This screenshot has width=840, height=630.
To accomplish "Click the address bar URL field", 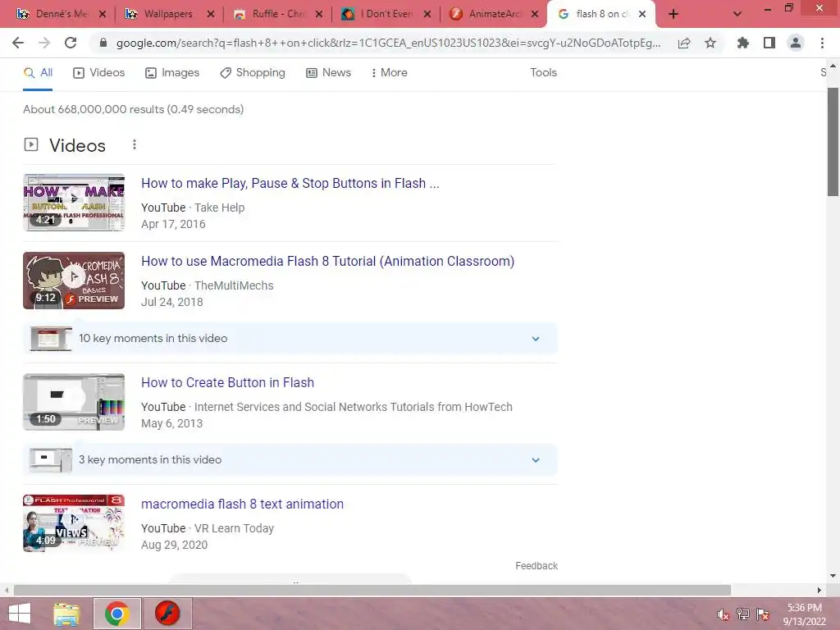I will tap(388, 43).
